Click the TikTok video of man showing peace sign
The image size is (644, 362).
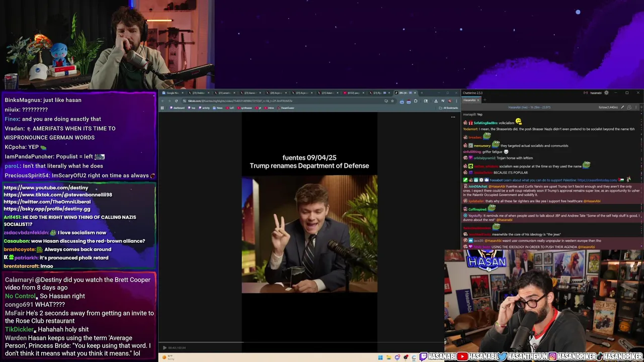click(309, 234)
